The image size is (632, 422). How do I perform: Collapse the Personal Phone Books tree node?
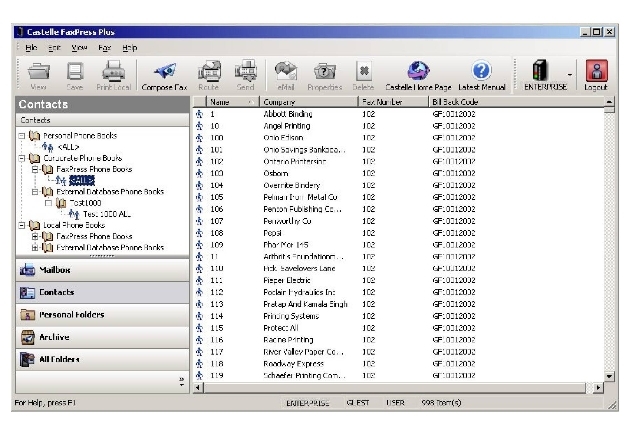22,133
